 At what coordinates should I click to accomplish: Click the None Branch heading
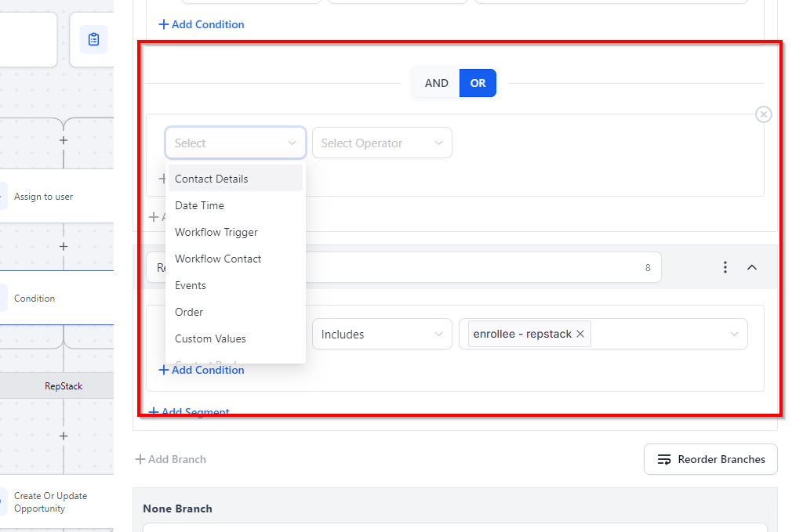click(x=177, y=508)
